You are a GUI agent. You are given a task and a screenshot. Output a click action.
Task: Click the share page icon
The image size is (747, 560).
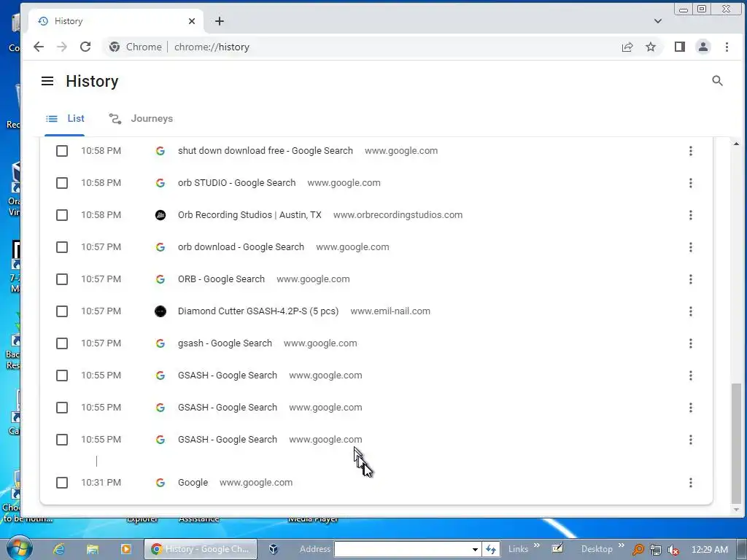pos(627,47)
